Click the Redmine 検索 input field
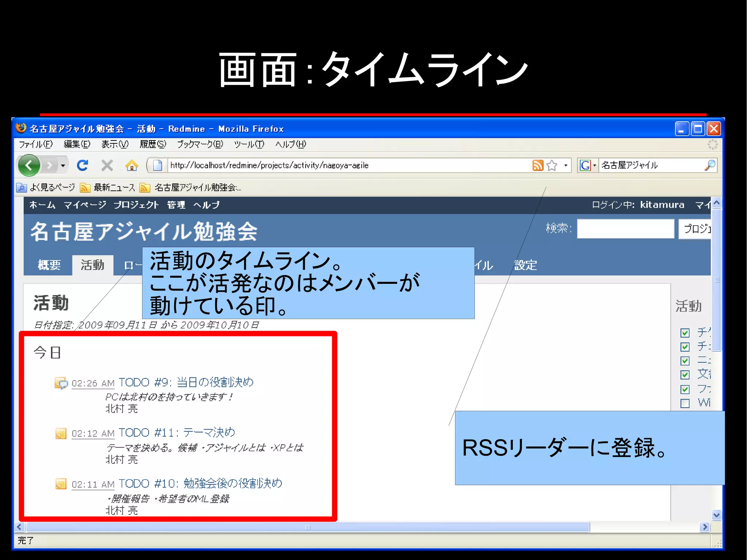Screen dimensions: 747x560 625,229
